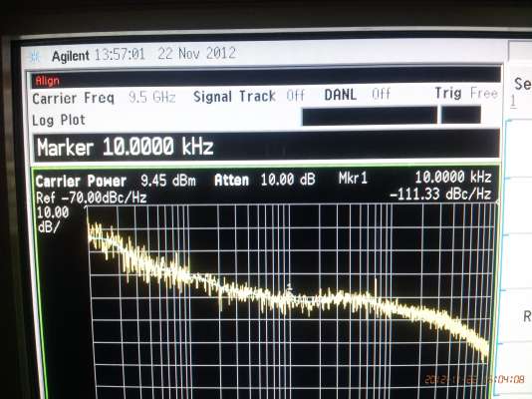Click the wide black status box under DANL
Viewport: 532px width, 399px height.
pyautogui.click(x=370, y=117)
